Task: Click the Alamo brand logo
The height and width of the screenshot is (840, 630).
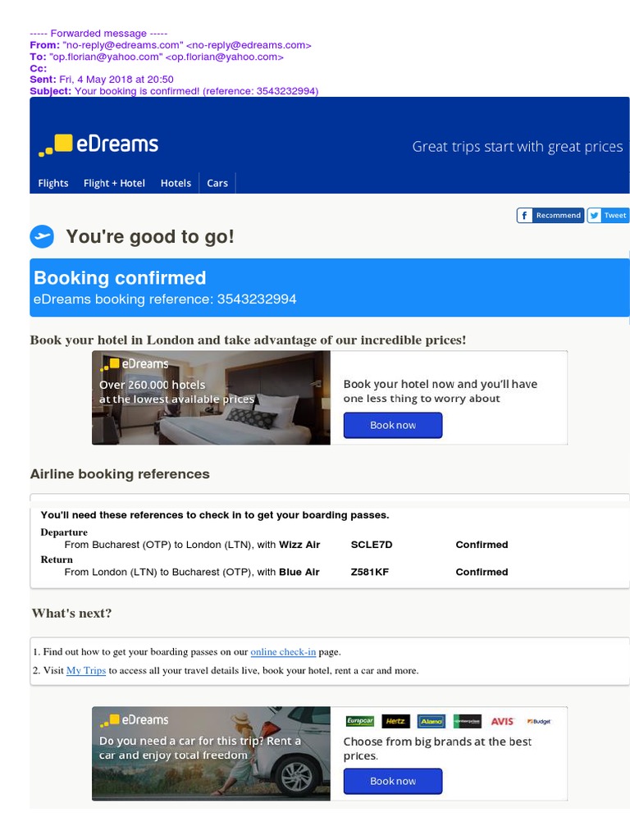Action: pos(431,721)
